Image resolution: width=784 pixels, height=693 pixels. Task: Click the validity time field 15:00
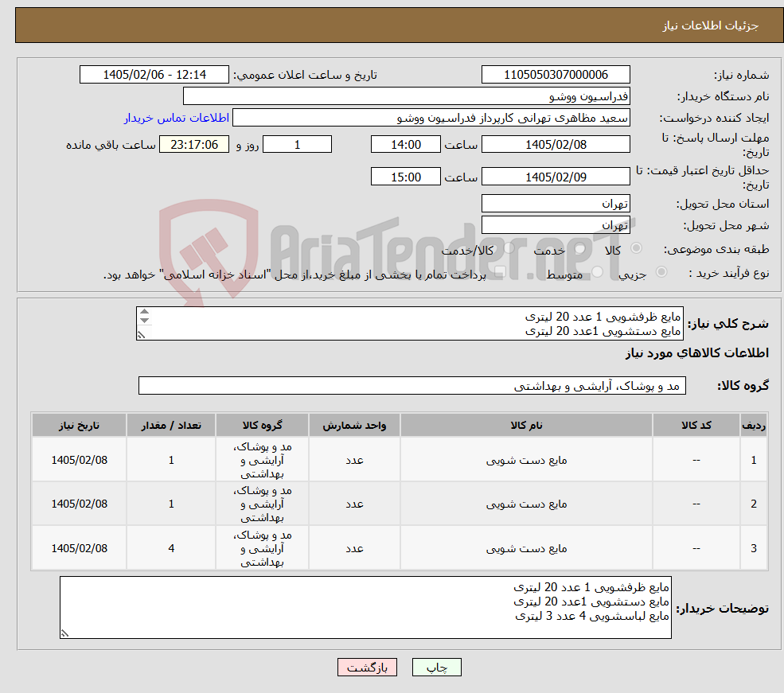(x=405, y=177)
